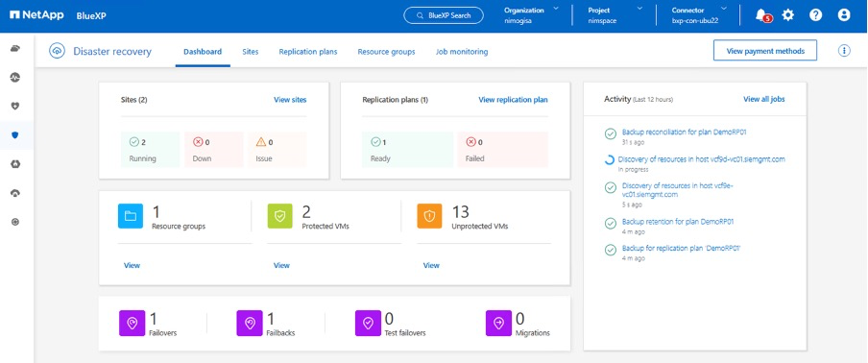Open the Extensions icon at sidebar bottom

(x=15, y=222)
